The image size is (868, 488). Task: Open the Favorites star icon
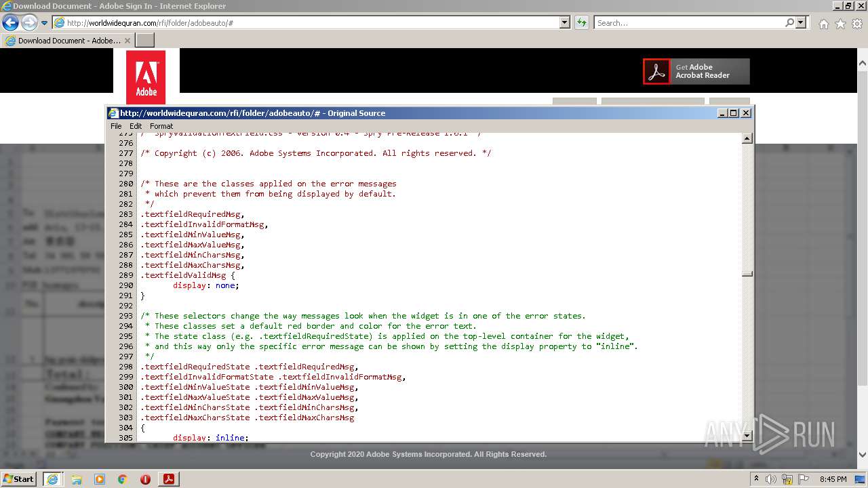(840, 24)
